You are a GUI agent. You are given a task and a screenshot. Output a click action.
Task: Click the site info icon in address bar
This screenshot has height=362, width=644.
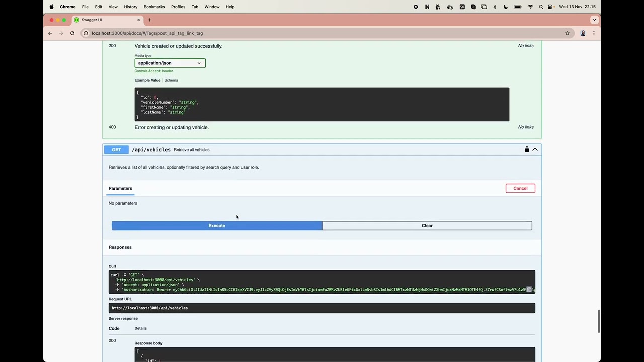point(86,33)
